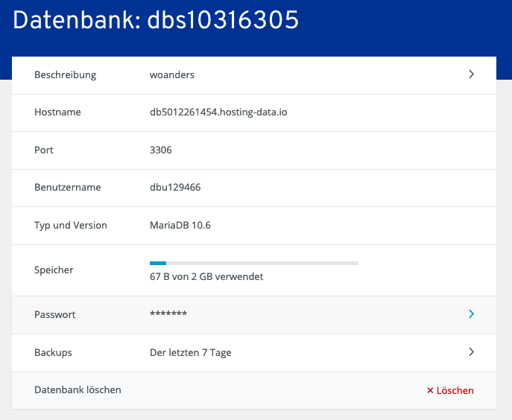Click the MariaDB 10.6 version text
512x420 pixels.
180,225
